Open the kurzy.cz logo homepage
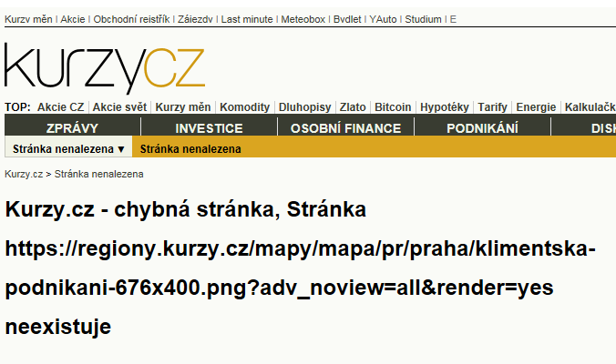Image resolution: width=616 pixels, height=364 pixels. [x=105, y=68]
